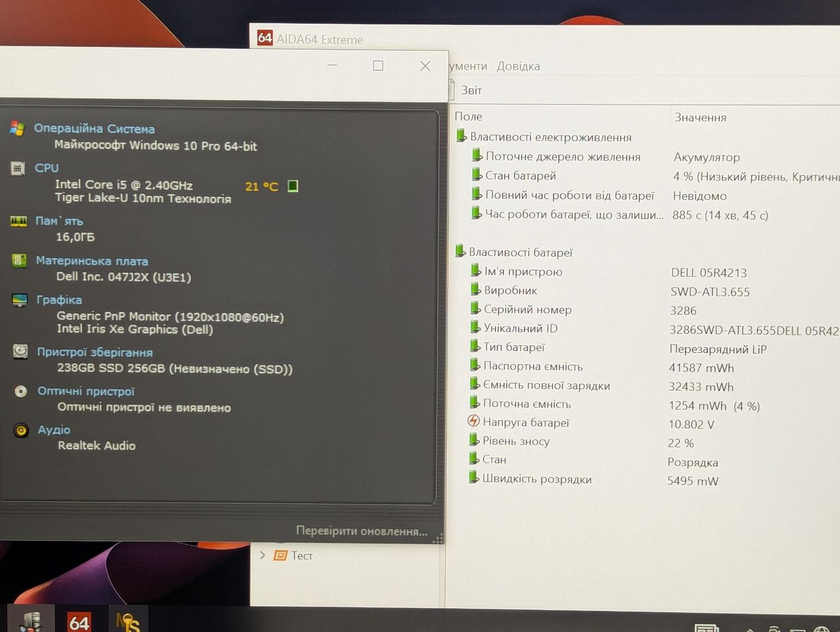
Task: Click the 21 °C CPU temperature reading
Action: click(262, 186)
